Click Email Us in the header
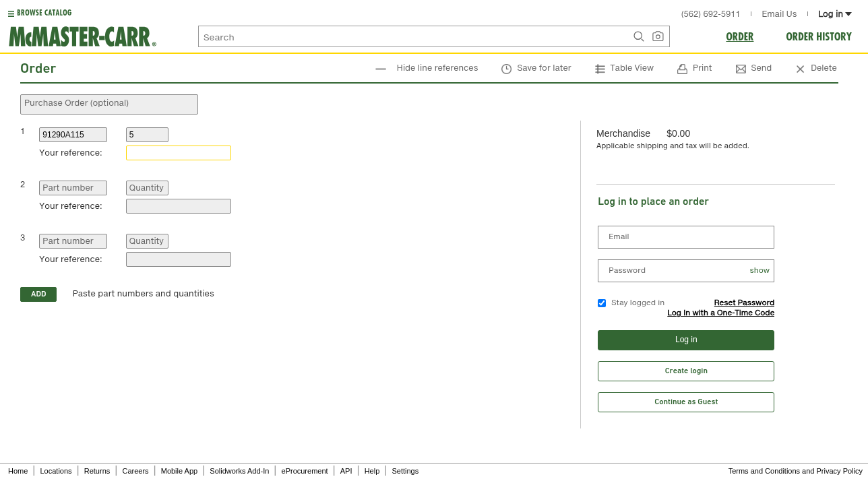The image size is (868, 479). click(x=779, y=14)
